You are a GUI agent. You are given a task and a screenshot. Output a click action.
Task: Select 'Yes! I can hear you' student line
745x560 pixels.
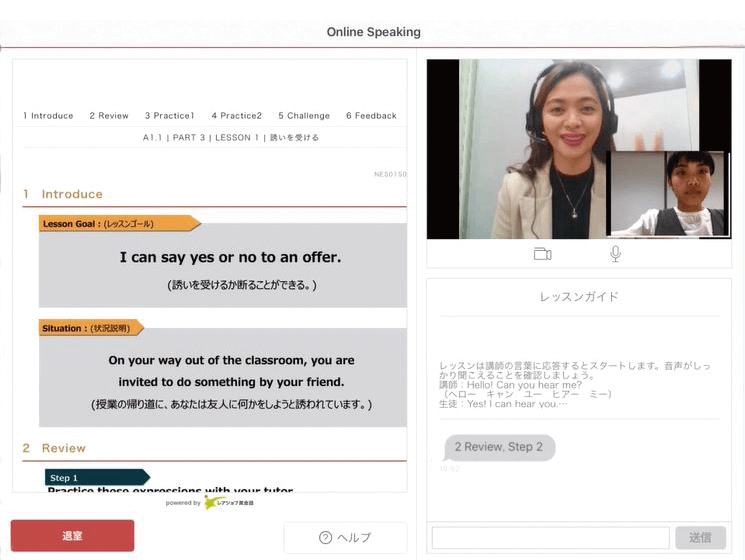[x=517, y=404]
